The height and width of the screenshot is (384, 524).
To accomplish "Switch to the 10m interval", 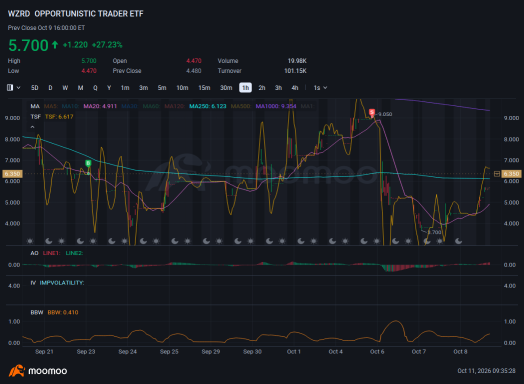I will [x=182, y=88].
